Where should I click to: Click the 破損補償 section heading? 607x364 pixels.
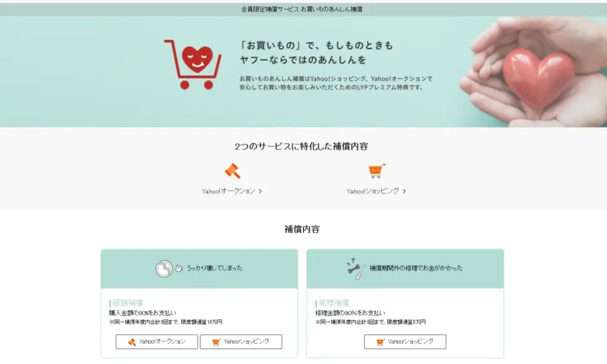pyautogui.click(x=128, y=303)
